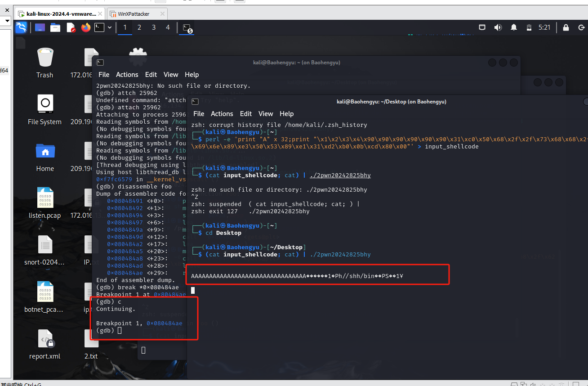Launch the text editor panel icon
The width and height of the screenshot is (588, 386).
(71, 27)
